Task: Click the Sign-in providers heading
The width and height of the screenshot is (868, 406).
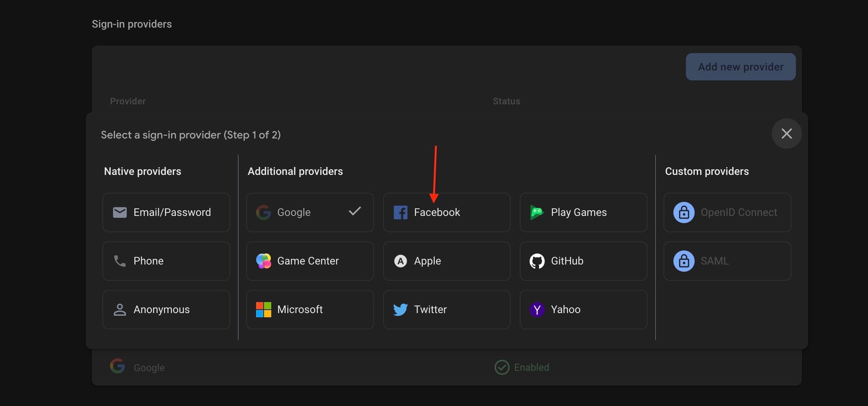Action: 132,24
